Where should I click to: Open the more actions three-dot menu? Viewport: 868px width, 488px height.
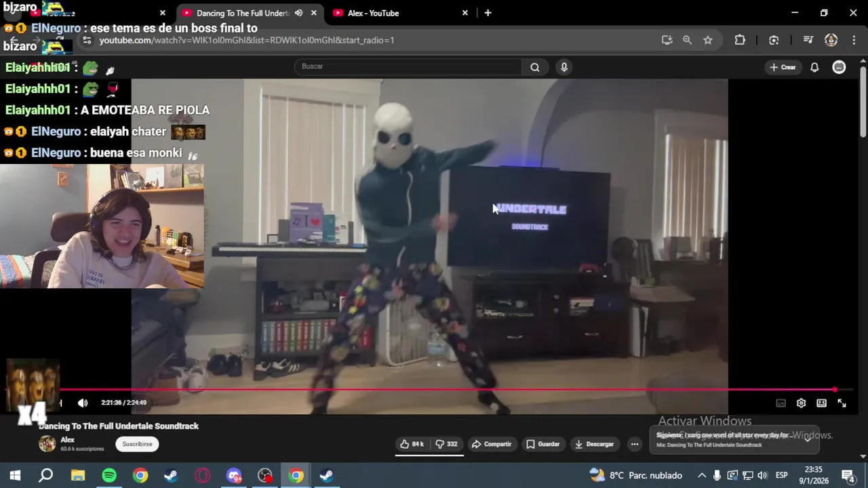point(635,444)
